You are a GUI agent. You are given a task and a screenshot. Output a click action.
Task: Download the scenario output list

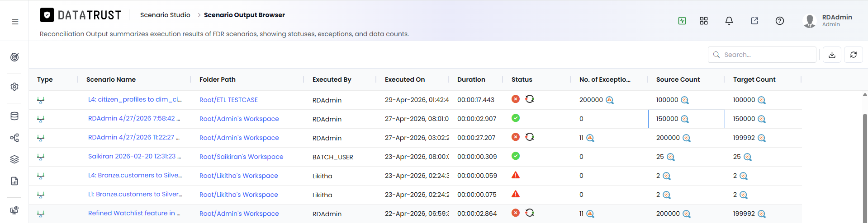(832, 55)
